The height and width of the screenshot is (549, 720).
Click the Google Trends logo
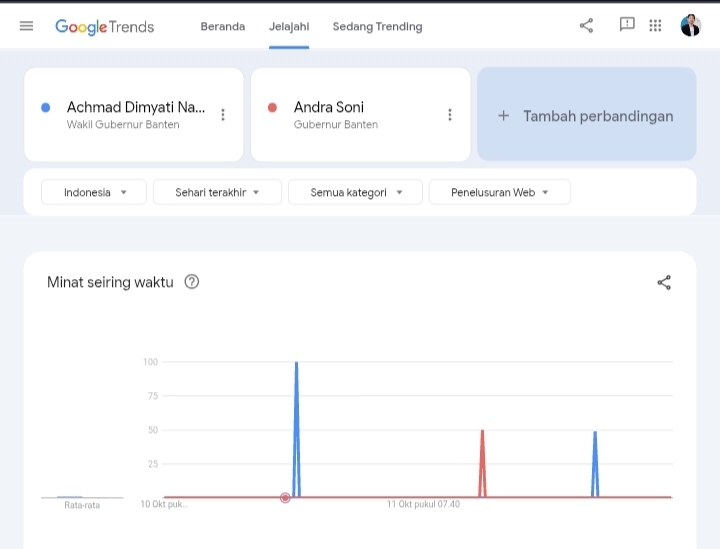(x=105, y=27)
